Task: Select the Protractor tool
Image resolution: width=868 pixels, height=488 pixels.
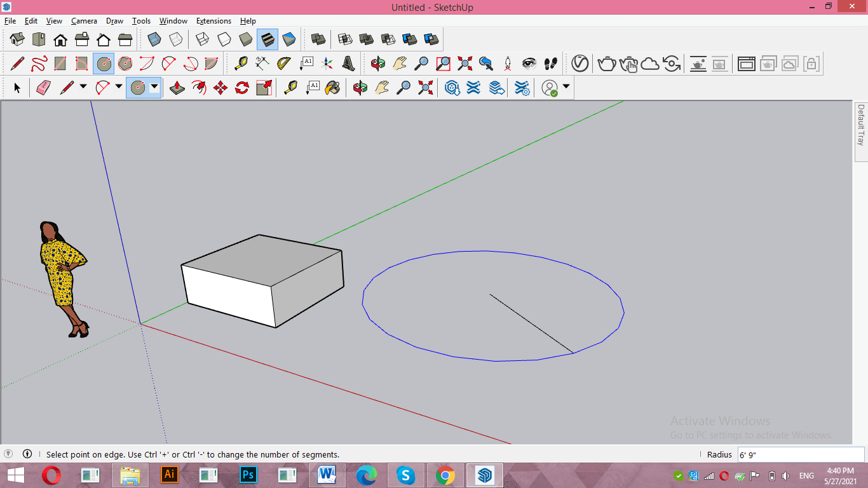Action: coord(283,64)
